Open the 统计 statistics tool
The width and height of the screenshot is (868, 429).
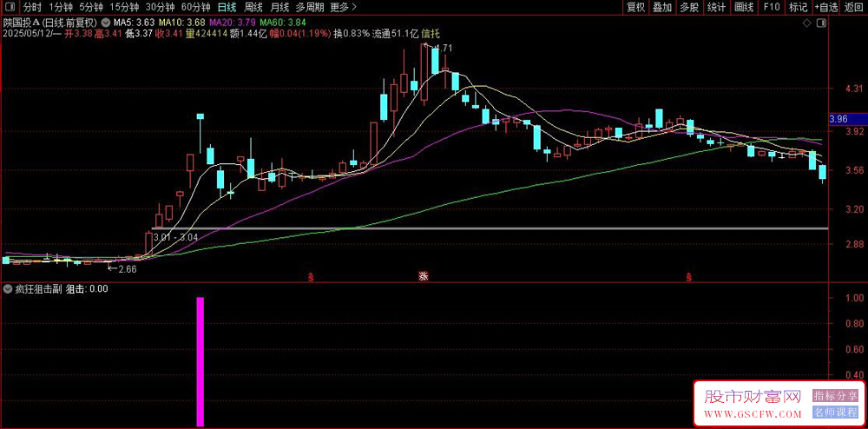pyautogui.click(x=716, y=7)
